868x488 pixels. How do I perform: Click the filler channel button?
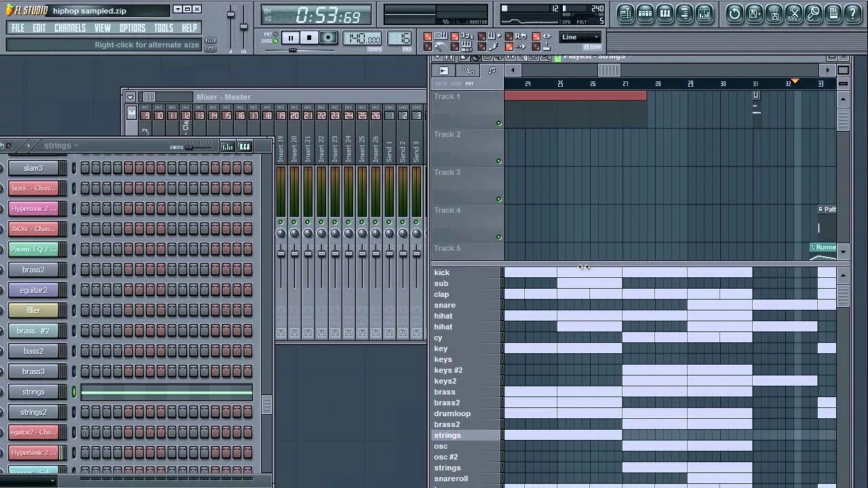[x=33, y=310]
